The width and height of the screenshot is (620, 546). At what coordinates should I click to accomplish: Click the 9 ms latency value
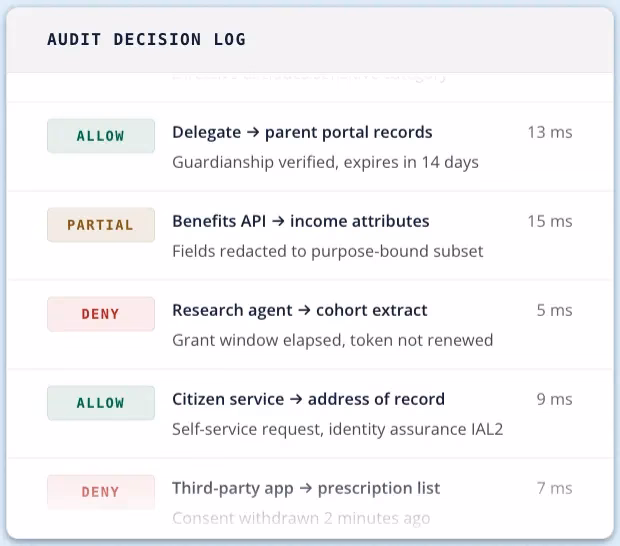554,399
